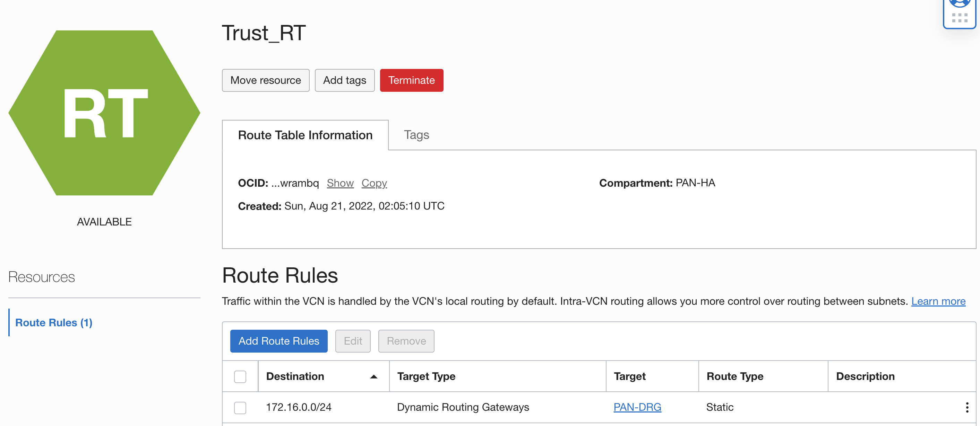
Task: Open the PAN-DRG target link
Action: (x=637, y=407)
